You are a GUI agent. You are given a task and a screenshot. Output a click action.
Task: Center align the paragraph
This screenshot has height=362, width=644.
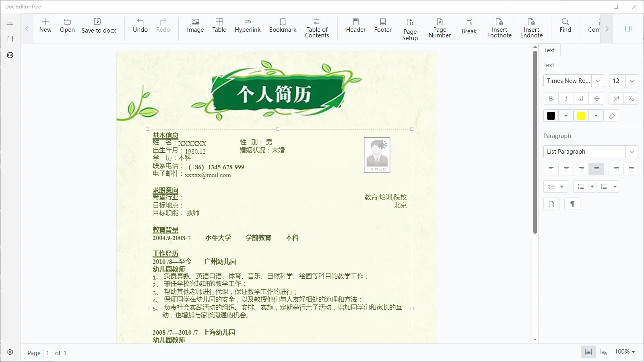point(566,169)
